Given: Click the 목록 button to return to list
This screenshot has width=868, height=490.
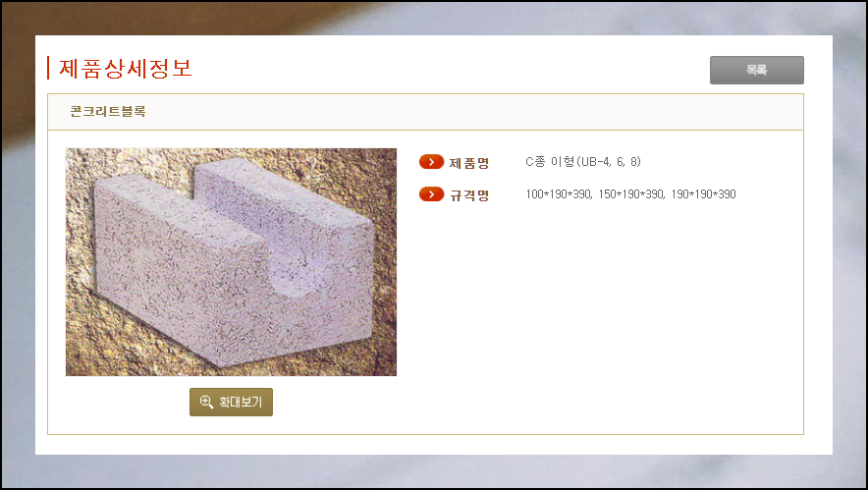Looking at the screenshot, I should coord(757,71).
